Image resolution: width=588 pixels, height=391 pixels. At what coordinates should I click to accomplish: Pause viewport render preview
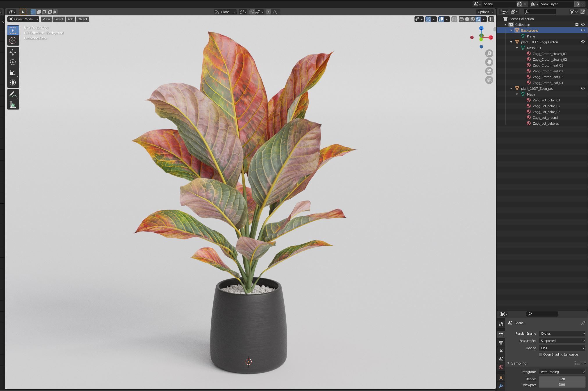491,19
